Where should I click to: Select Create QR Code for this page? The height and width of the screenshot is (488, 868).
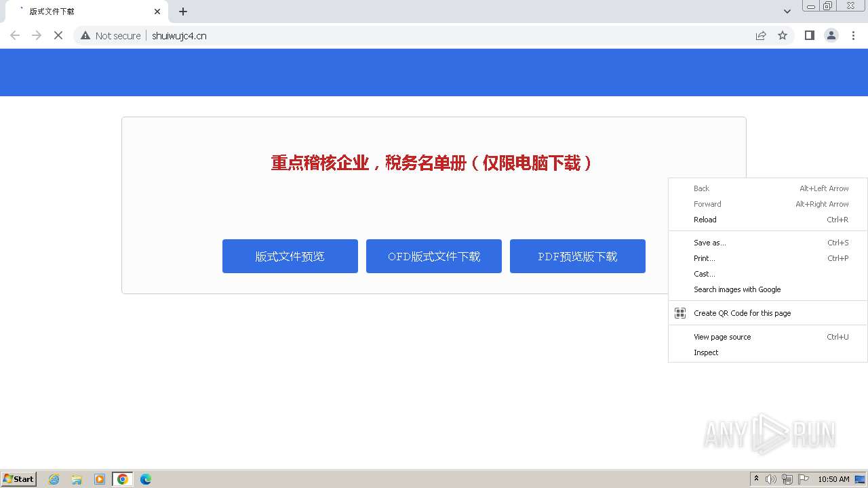768,313
